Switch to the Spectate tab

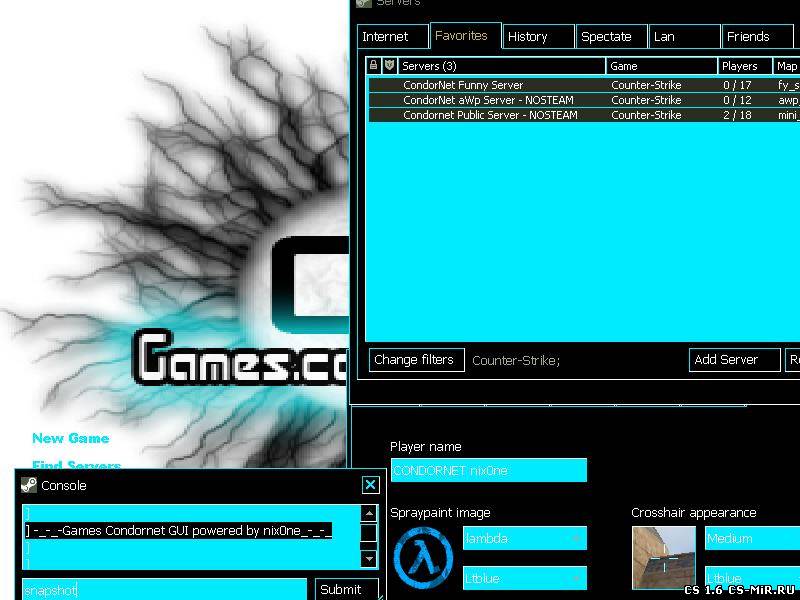[612, 37]
